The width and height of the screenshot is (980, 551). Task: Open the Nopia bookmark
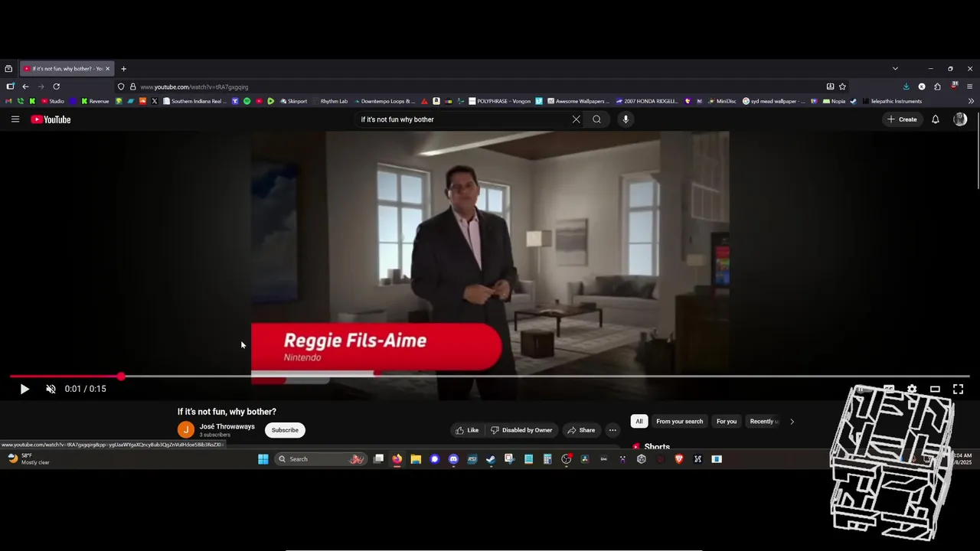[x=835, y=101]
